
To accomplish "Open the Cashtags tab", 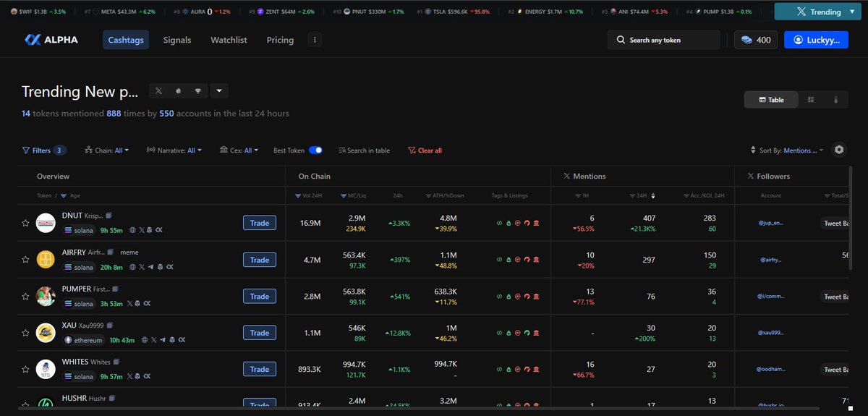I will tap(126, 40).
